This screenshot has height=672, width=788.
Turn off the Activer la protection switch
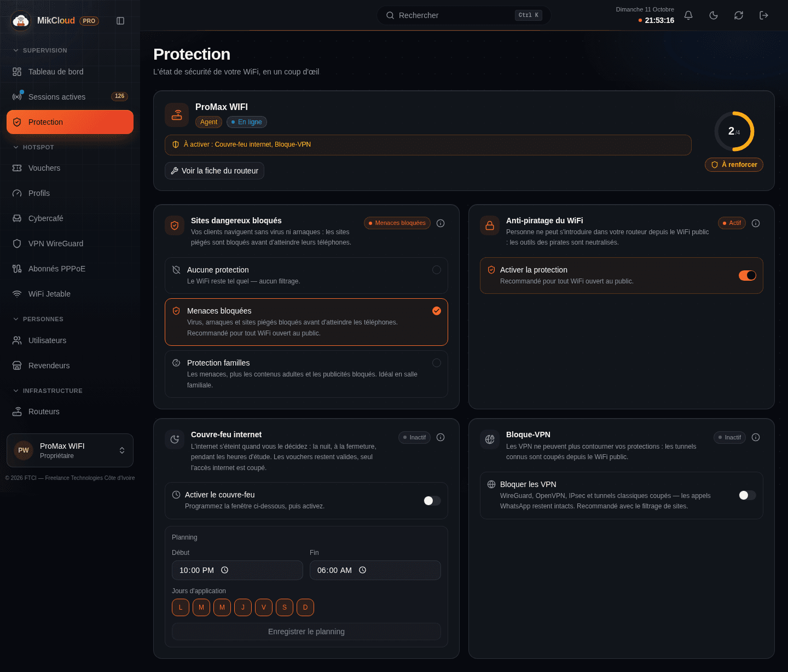pos(748,275)
